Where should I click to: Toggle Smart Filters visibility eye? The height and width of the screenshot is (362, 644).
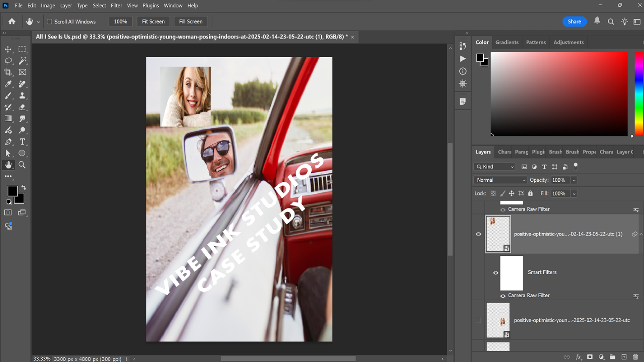pos(495,273)
